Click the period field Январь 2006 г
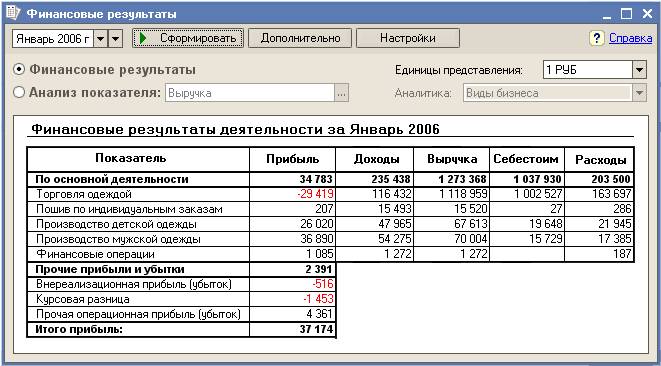The width and height of the screenshot is (661, 366). pyautogui.click(x=52, y=39)
